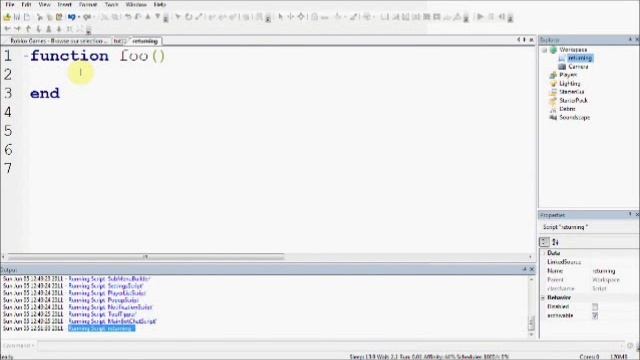This screenshot has width=640, height=360.
Task: Click the blue undo arrow icon
Action: tap(71, 17)
